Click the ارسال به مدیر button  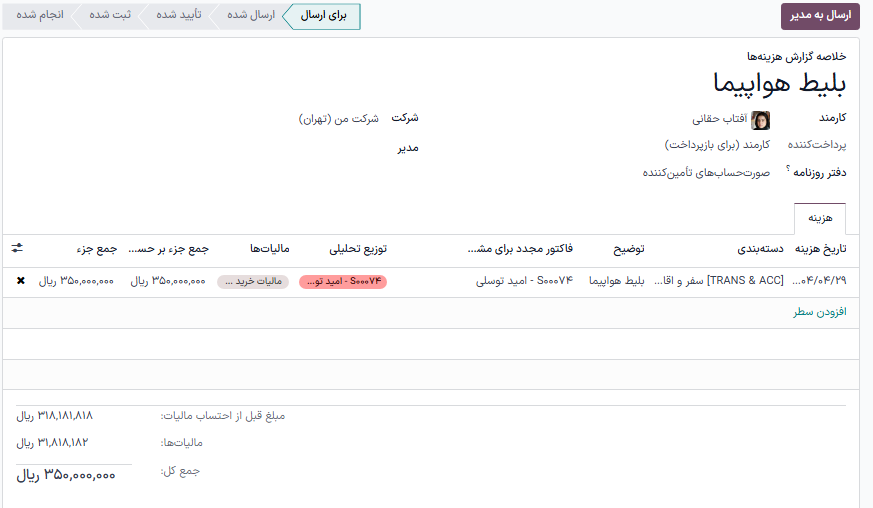819,16
